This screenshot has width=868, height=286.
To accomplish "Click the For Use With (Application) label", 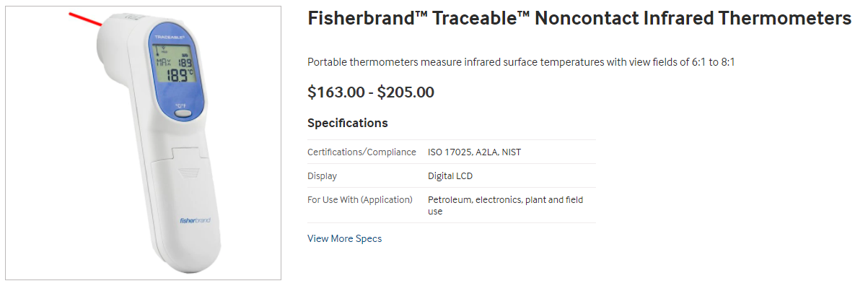I will coord(360,200).
